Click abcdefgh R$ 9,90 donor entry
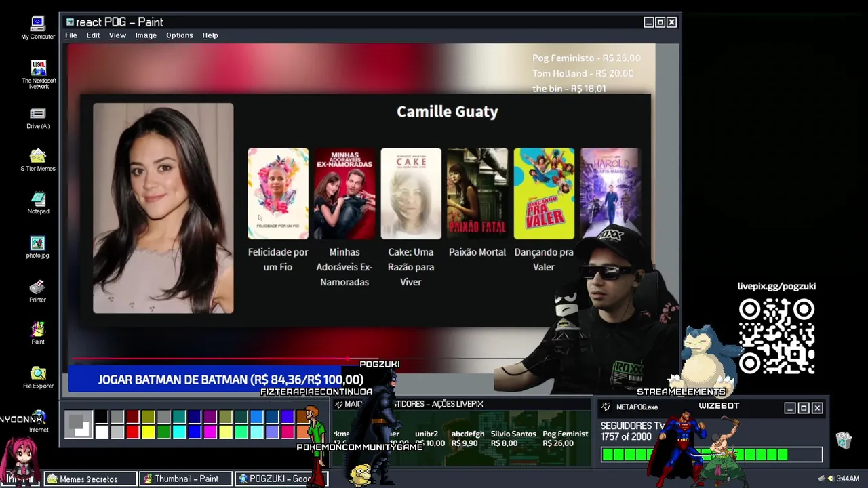 468,439
